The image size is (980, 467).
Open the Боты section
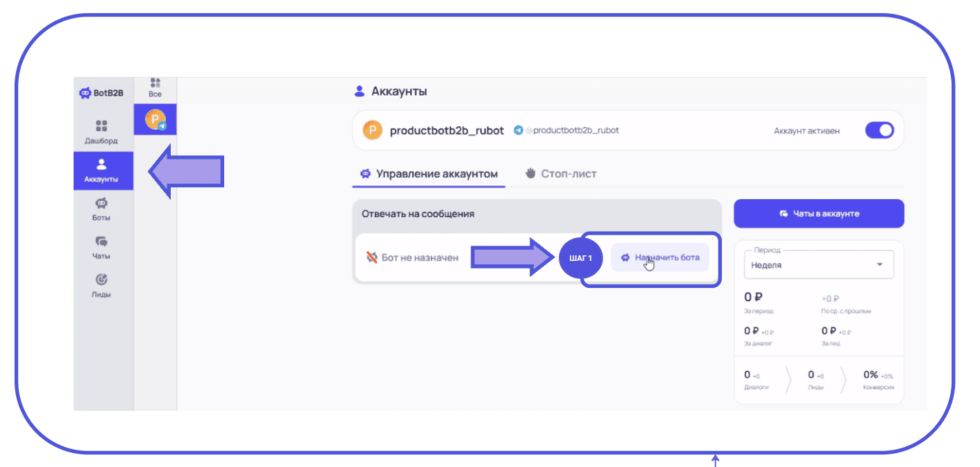click(101, 209)
